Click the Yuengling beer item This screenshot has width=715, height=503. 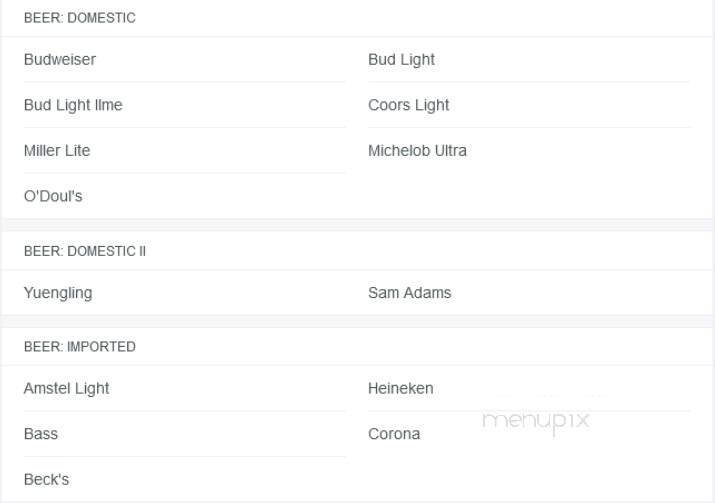58,293
